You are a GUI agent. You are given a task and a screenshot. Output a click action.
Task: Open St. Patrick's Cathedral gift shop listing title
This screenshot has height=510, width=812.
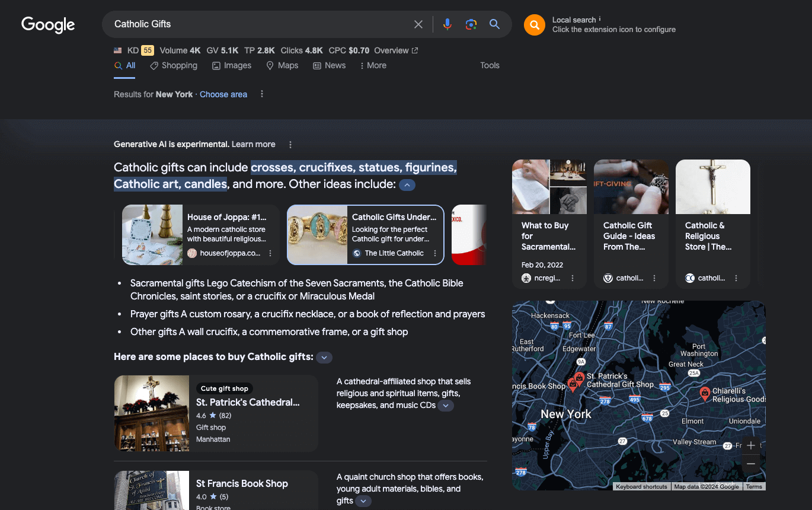(248, 402)
